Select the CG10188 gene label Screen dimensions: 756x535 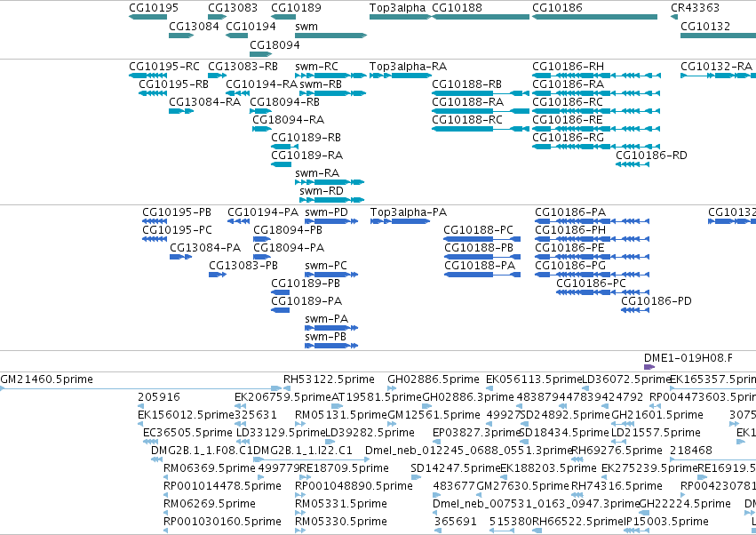click(x=457, y=8)
